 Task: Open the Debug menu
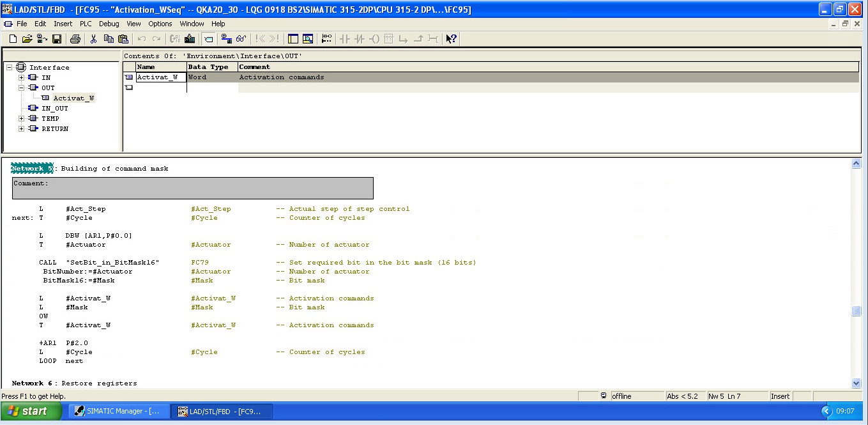[109, 24]
